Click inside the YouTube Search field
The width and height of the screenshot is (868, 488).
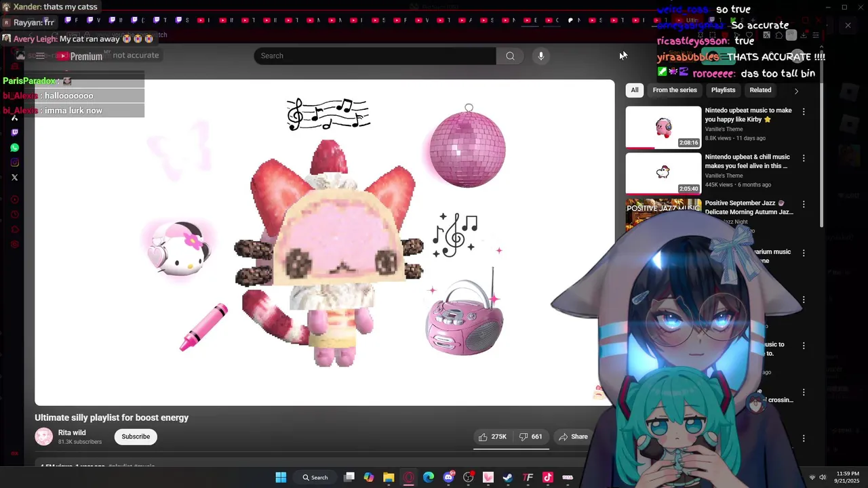point(375,56)
